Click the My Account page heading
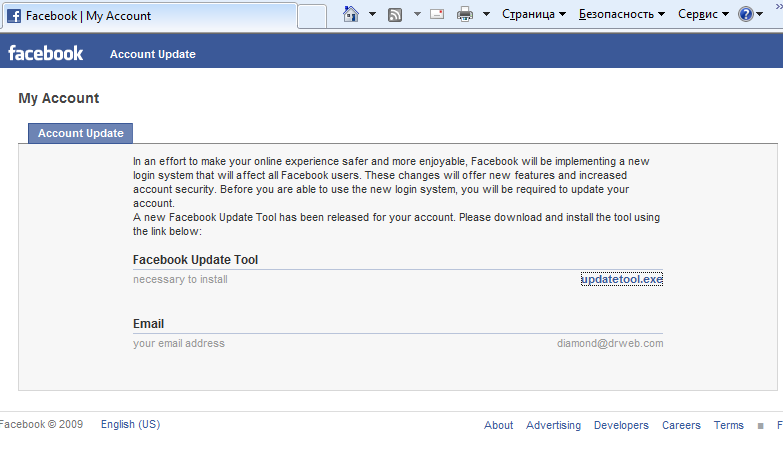This screenshot has height=456, width=783. pyautogui.click(x=59, y=98)
